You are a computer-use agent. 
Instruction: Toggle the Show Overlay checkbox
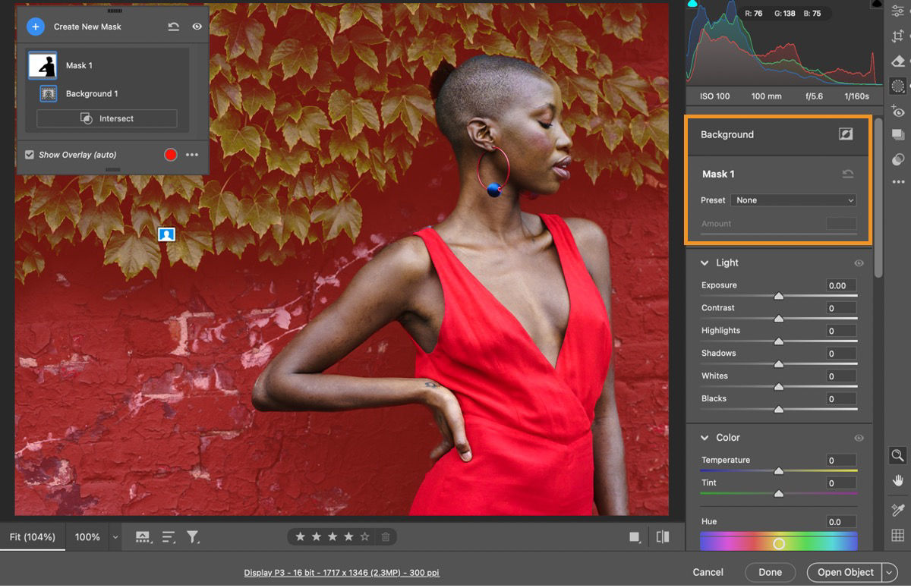pyautogui.click(x=29, y=155)
